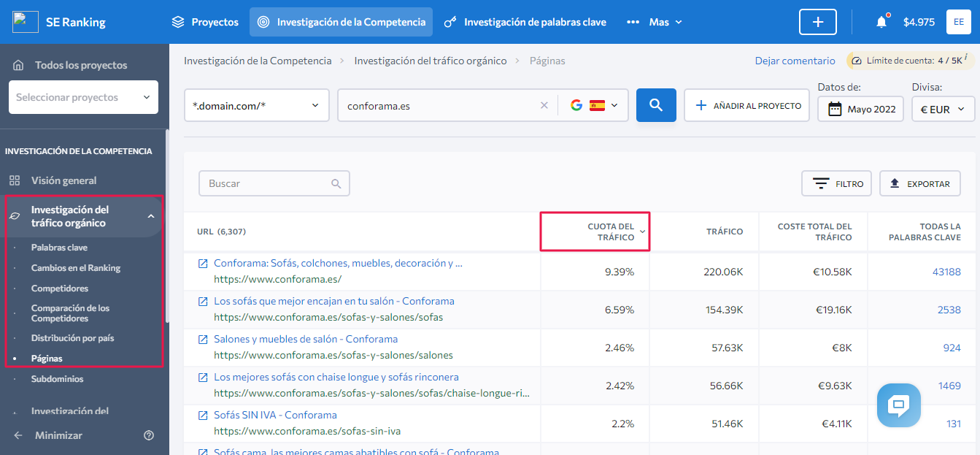Screen dimensions: 980x455
Task: Click the Buscar search input field
Action: point(267,184)
